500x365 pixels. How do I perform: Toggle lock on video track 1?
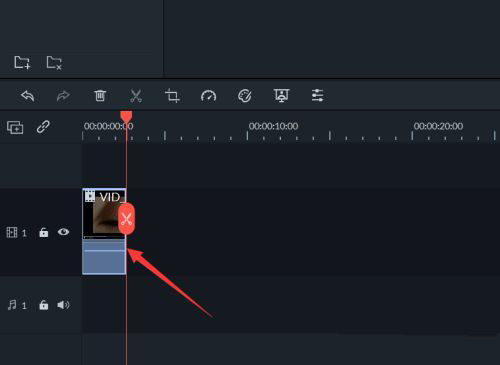(44, 232)
